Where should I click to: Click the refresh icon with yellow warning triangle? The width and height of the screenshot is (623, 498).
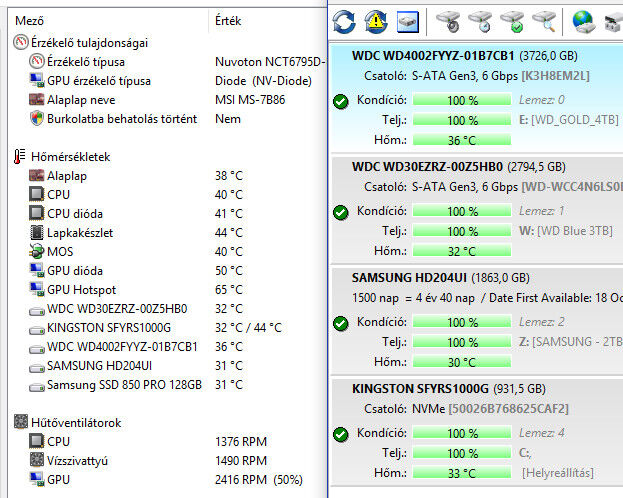(x=376, y=21)
